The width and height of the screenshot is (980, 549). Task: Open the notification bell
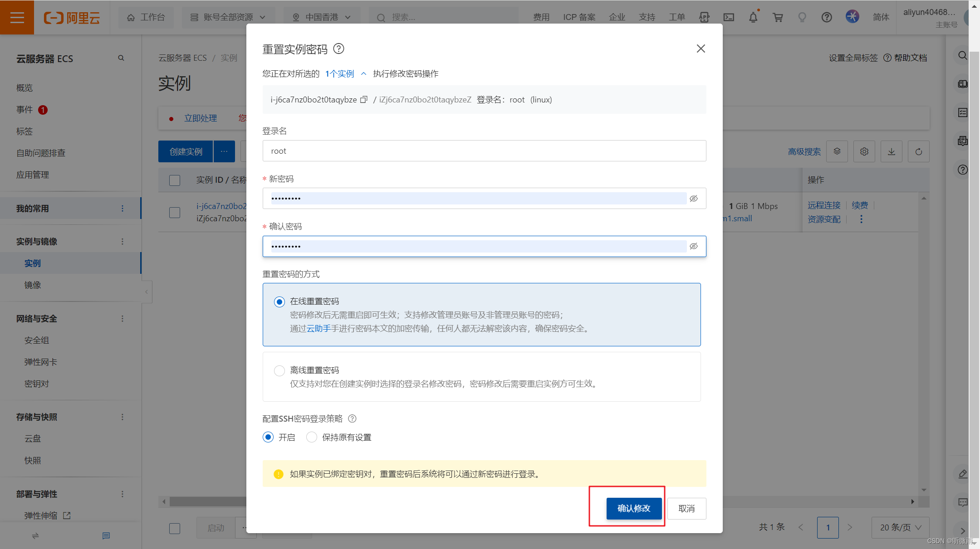(x=753, y=17)
